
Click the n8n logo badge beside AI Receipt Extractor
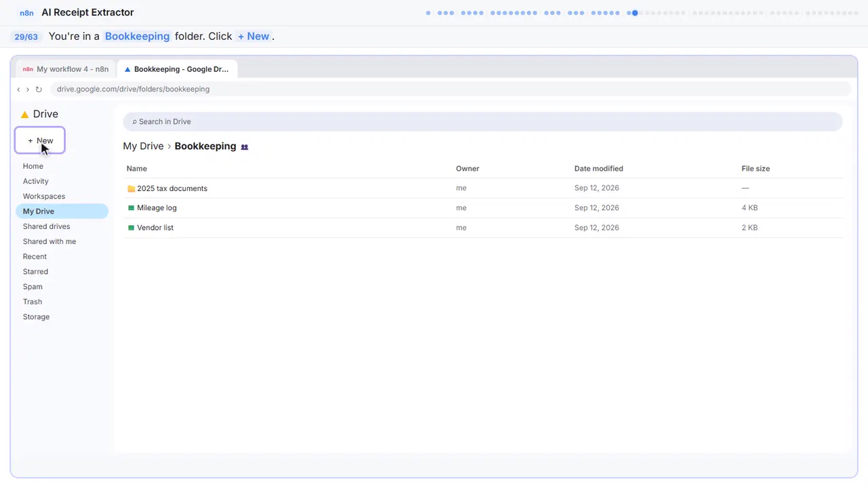pyautogui.click(x=27, y=13)
